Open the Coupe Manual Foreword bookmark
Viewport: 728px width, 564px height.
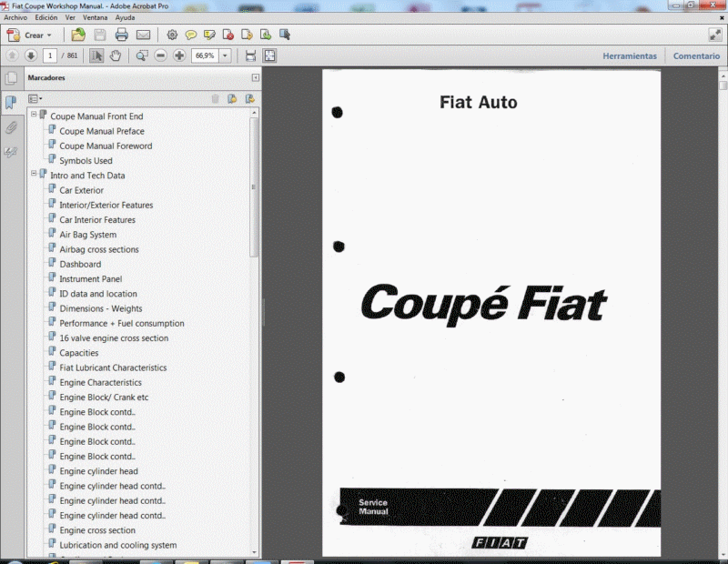coord(106,146)
